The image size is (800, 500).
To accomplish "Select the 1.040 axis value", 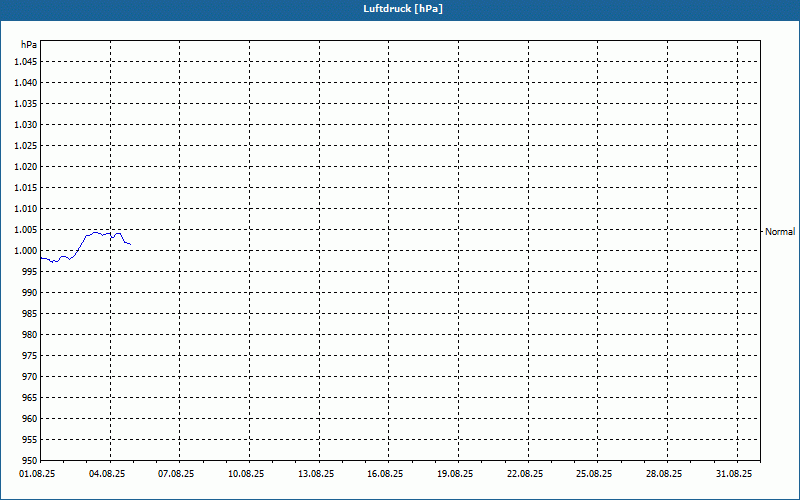I will [x=26, y=83].
